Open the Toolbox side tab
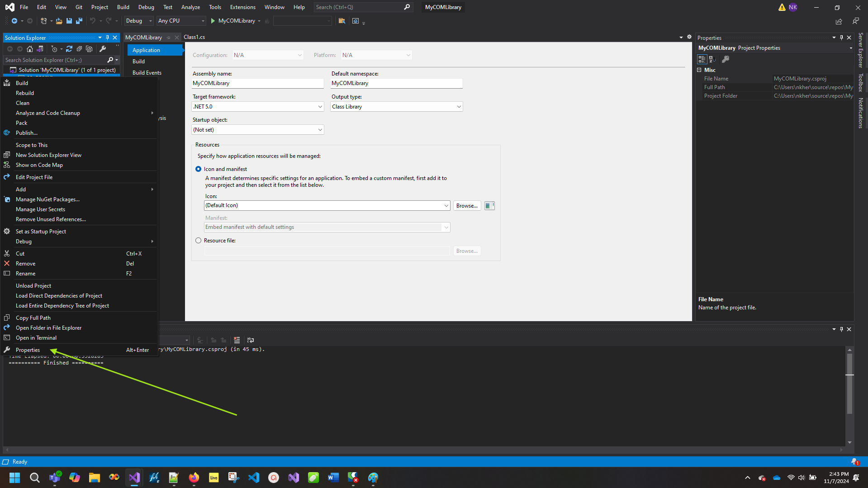The image size is (868, 488). [861, 83]
